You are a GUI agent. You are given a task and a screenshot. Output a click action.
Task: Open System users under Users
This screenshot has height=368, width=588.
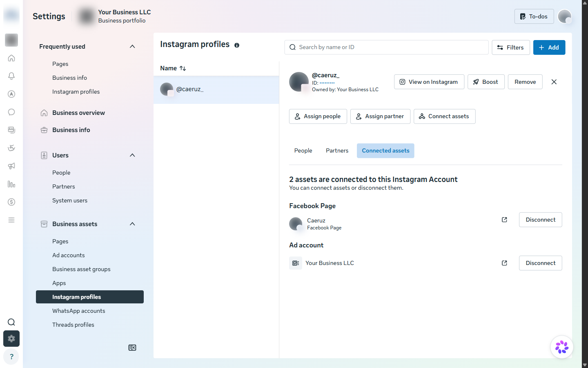(x=70, y=200)
